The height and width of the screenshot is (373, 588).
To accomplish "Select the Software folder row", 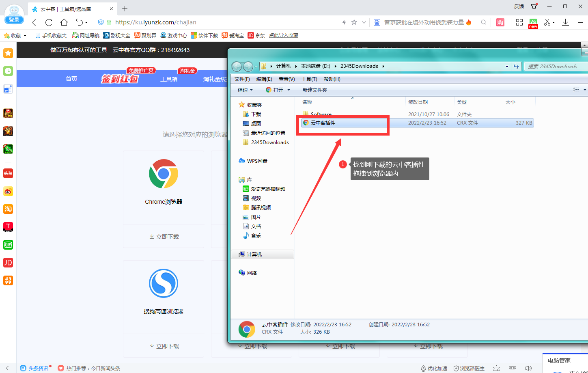I will pos(417,114).
